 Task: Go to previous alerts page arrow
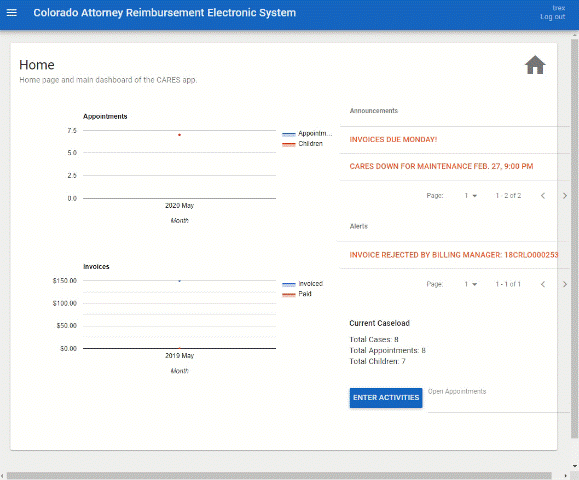click(x=543, y=284)
